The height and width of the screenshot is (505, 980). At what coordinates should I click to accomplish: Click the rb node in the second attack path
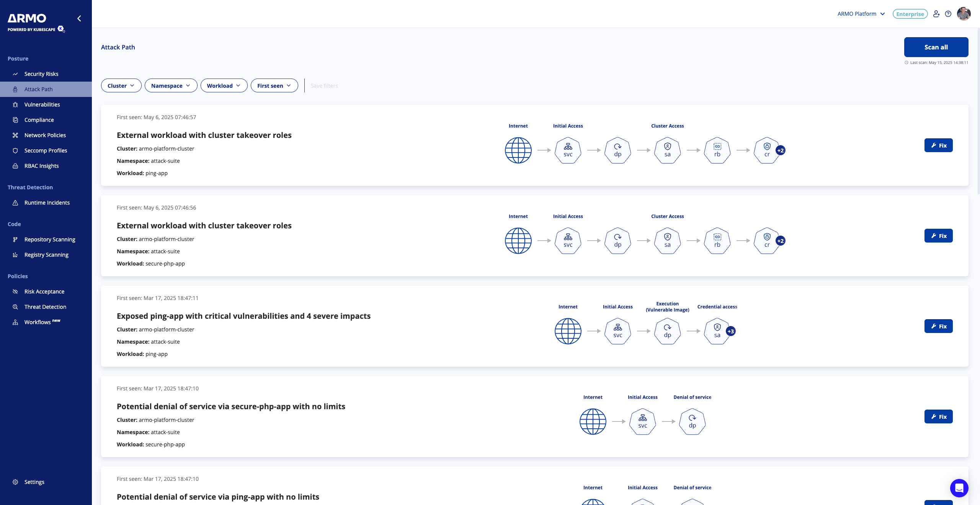coord(717,241)
